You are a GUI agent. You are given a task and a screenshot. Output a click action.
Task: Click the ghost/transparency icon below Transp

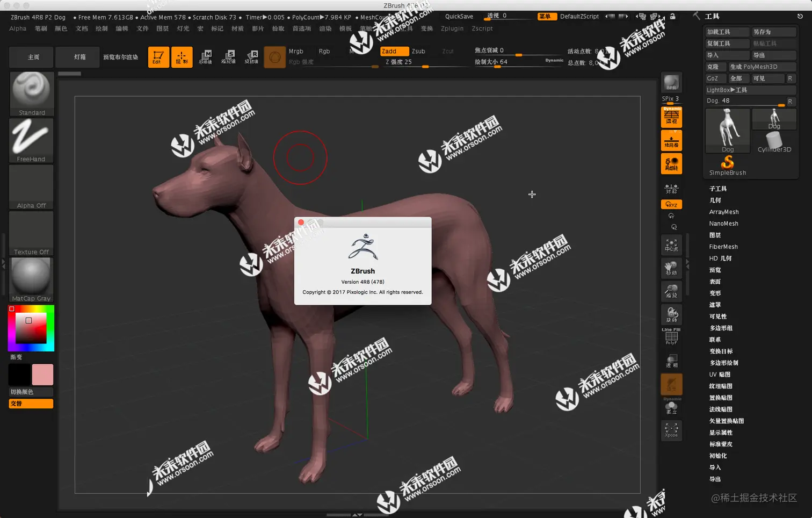click(671, 384)
